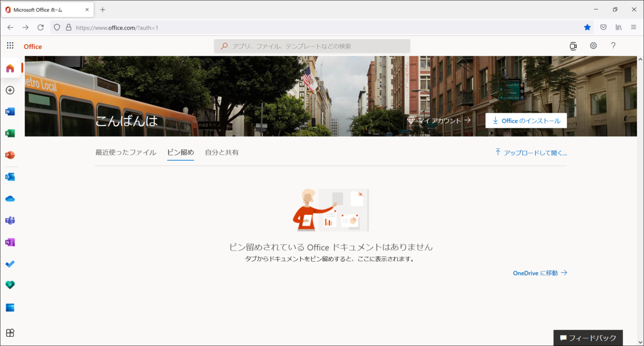Open Microsoft Teams from the sidebar
Image resolution: width=644 pixels, height=346 pixels.
(x=10, y=220)
